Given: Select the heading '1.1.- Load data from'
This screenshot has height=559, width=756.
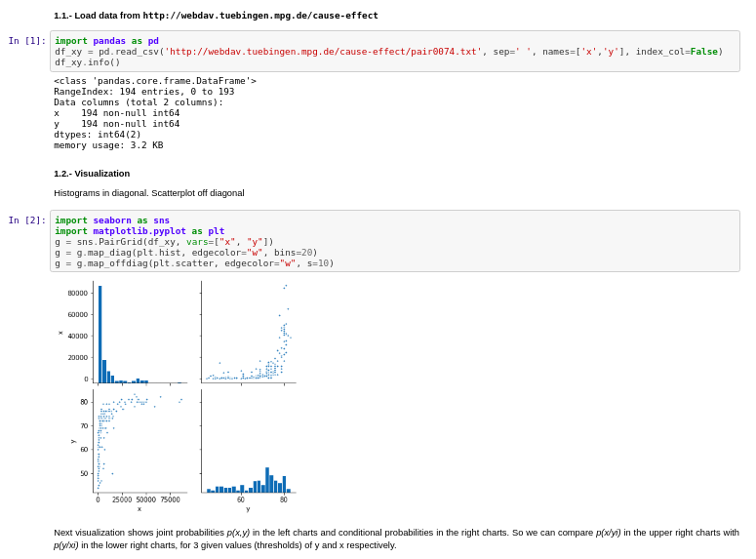Looking at the screenshot, I should point(97,16).
